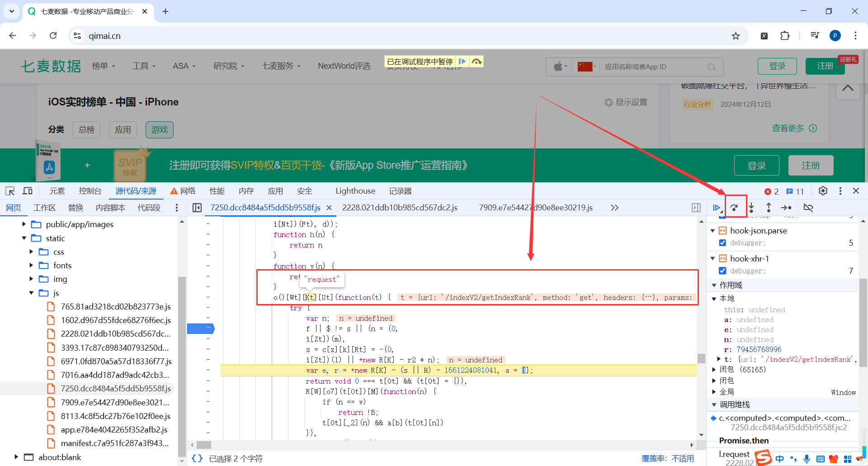868x466 pixels.
Task: Open the 2228.021ddb10b985cd567dc2.js file tab
Action: click(x=400, y=208)
